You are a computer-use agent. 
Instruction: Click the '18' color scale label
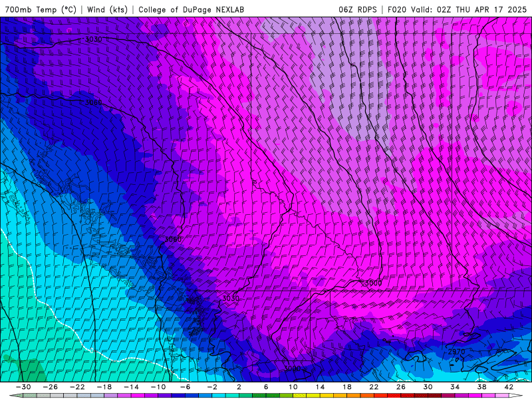coord(346,387)
